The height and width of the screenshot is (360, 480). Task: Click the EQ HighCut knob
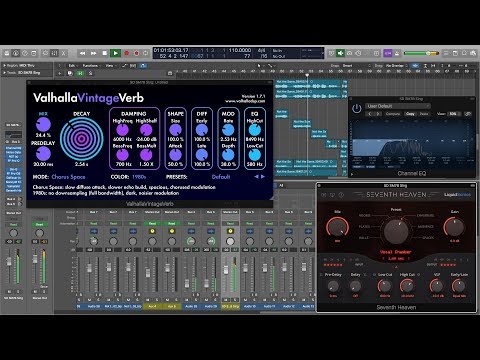(255, 130)
